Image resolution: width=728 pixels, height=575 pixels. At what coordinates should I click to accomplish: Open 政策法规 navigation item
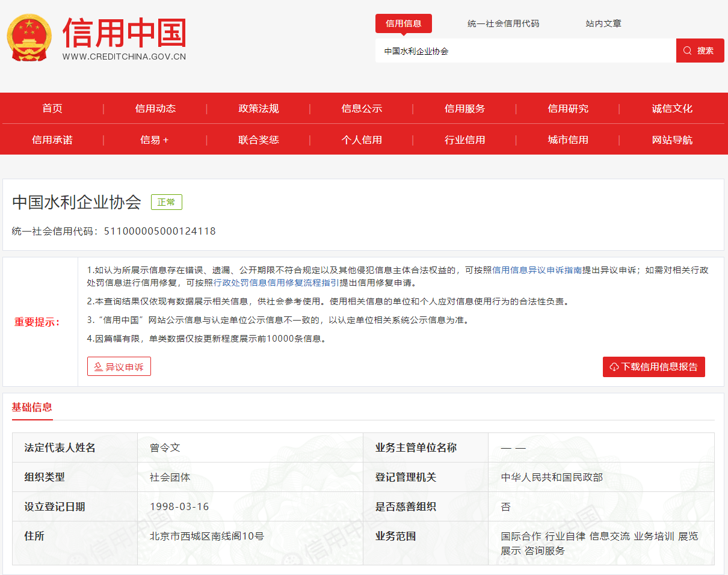coord(258,109)
